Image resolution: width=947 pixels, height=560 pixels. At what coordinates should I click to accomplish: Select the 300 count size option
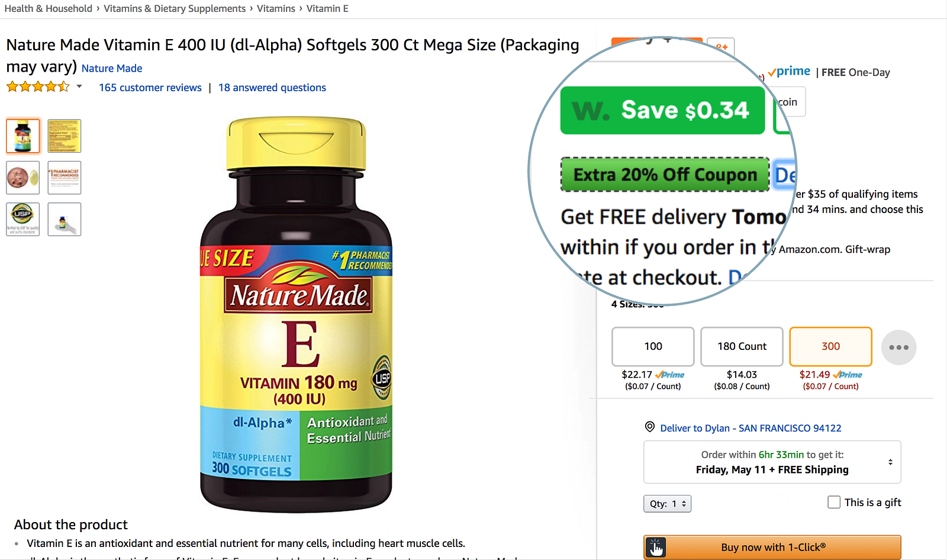[830, 347]
